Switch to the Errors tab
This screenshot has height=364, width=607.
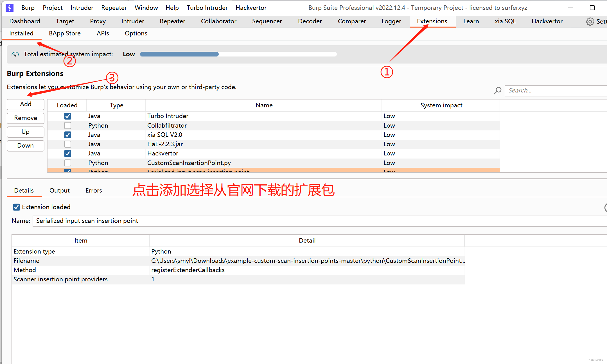pyautogui.click(x=93, y=190)
